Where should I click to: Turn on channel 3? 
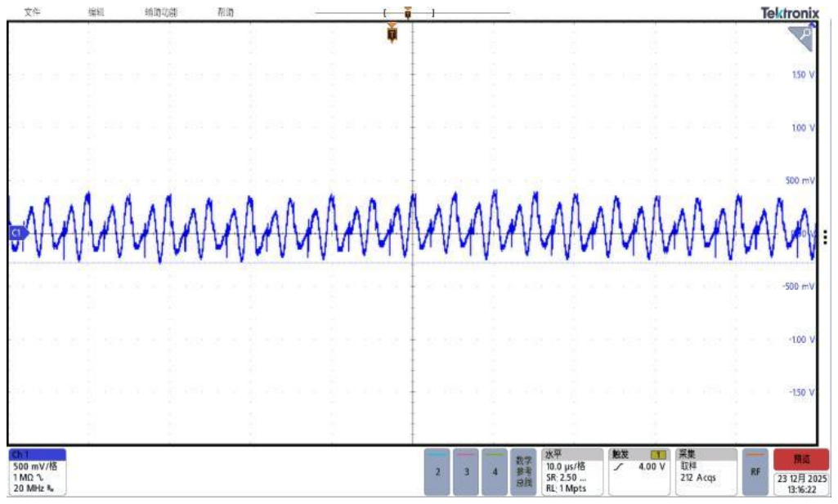coord(466,472)
